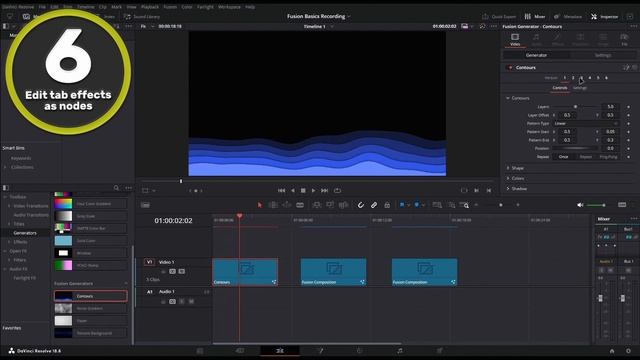Screen dimensions: 640x360
Task: Jump to the last frame
Action: pos(324,191)
